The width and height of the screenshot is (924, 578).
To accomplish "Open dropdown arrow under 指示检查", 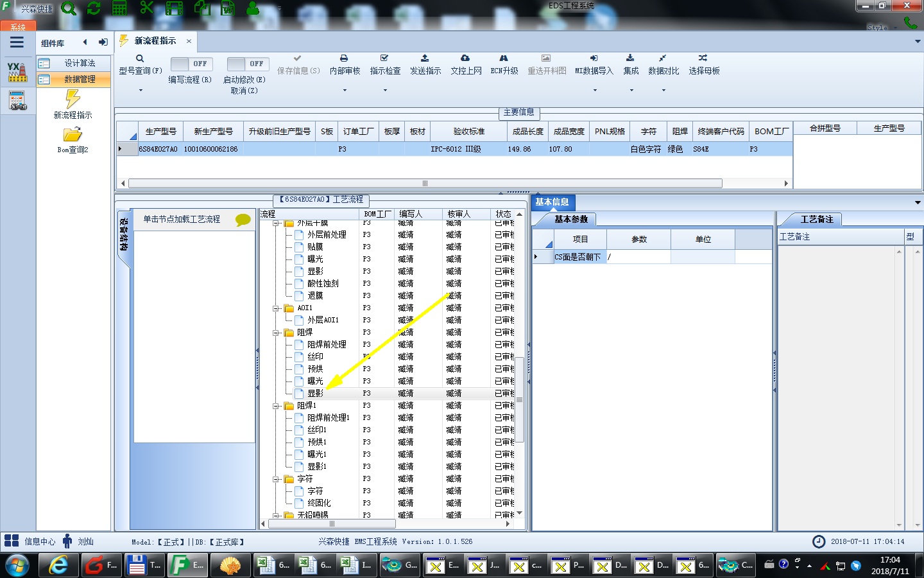I will click(385, 90).
